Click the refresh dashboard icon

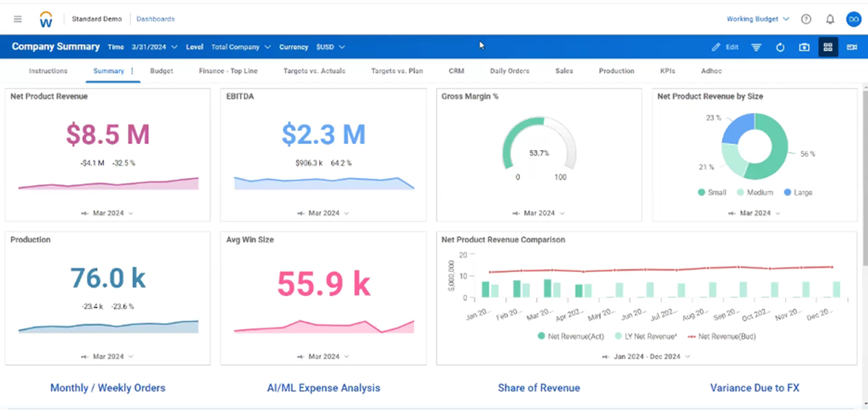780,47
